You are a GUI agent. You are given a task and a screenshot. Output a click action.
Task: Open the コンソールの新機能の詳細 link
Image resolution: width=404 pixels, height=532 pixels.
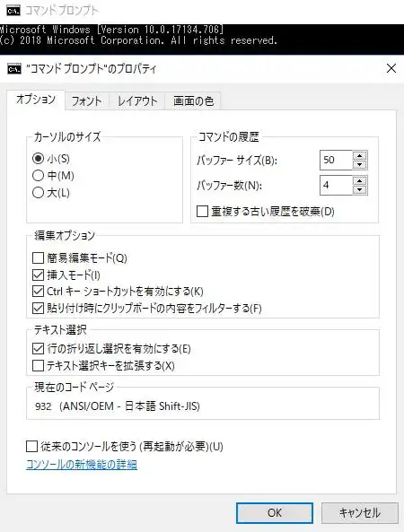[82, 464]
